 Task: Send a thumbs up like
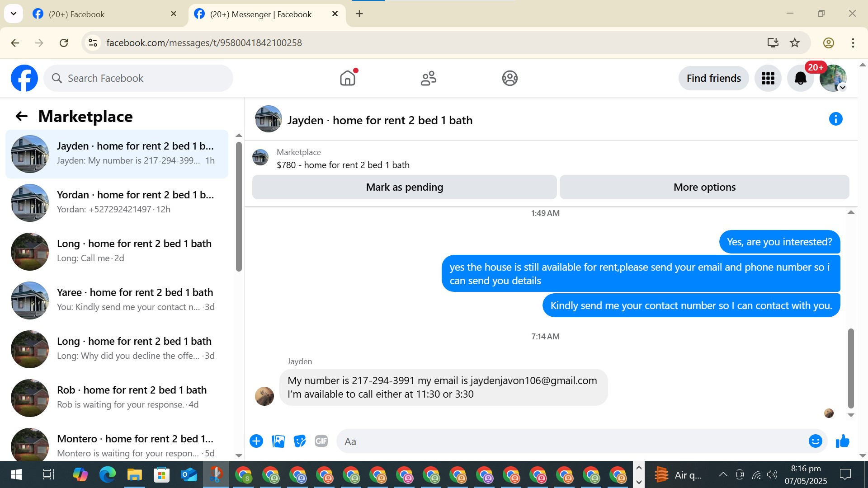point(842,441)
